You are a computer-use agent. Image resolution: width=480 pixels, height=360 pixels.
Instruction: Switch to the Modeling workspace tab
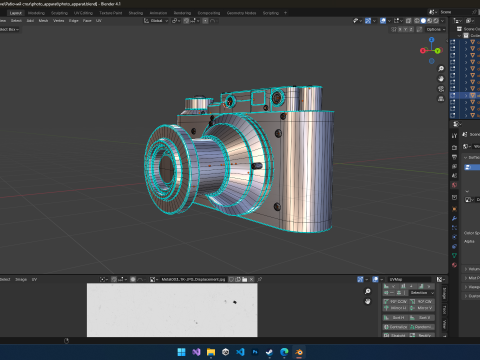36,13
